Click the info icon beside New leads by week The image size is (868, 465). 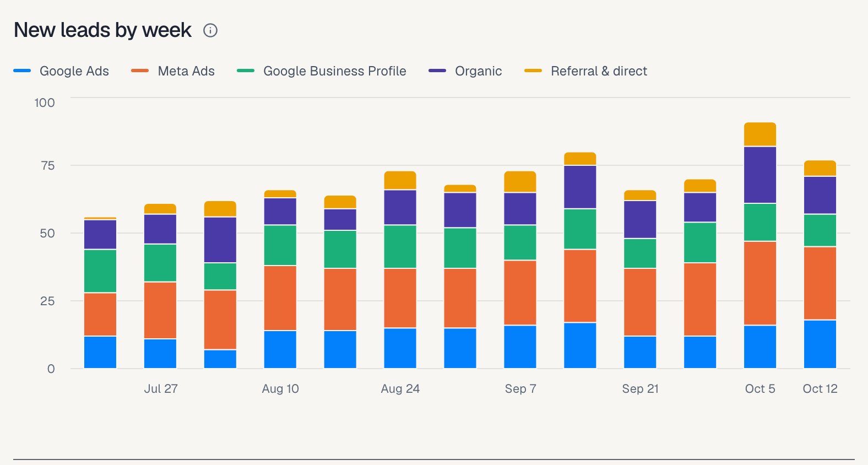[210, 30]
